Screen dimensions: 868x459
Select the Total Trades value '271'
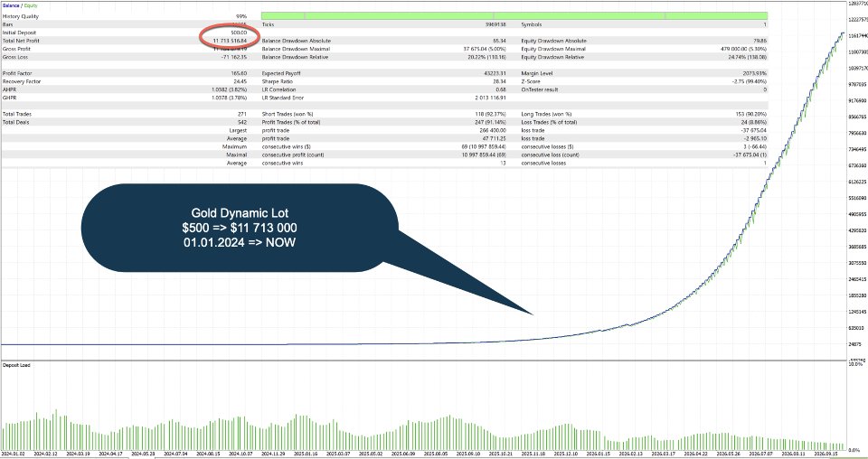[x=242, y=114]
